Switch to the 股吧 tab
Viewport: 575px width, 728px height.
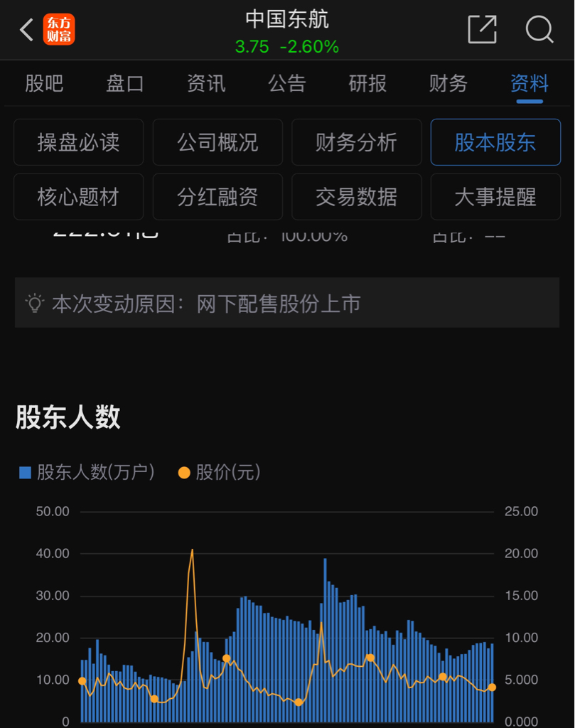(44, 84)
